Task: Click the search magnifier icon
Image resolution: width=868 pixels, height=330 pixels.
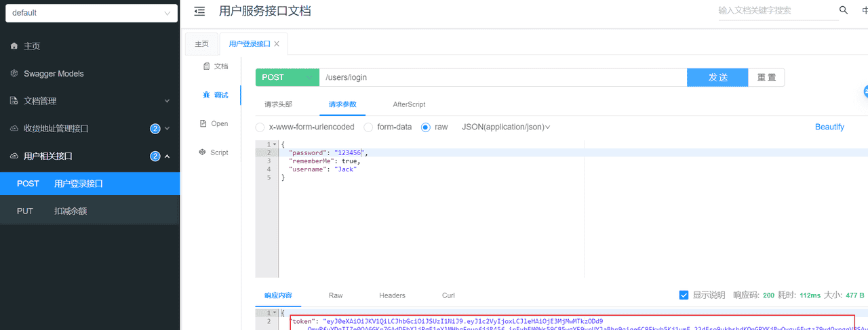Action: pos(844,10)
